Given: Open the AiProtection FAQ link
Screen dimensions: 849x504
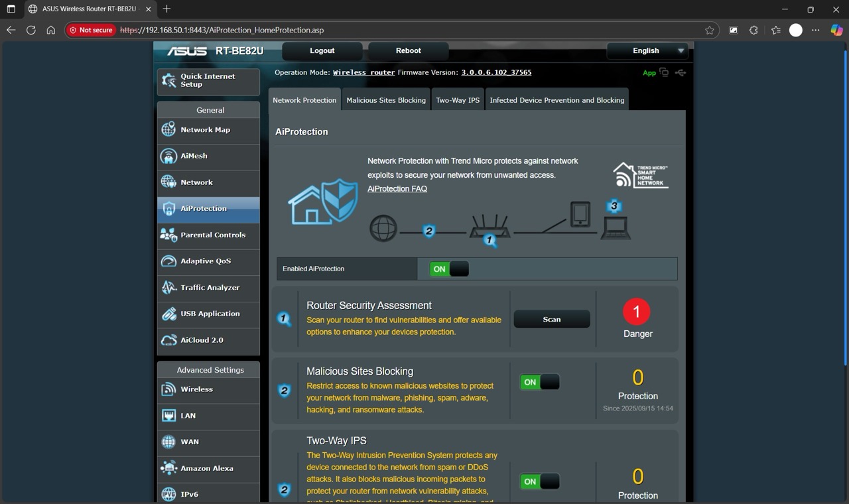Looking at the screenshot, I should point(397,189).
